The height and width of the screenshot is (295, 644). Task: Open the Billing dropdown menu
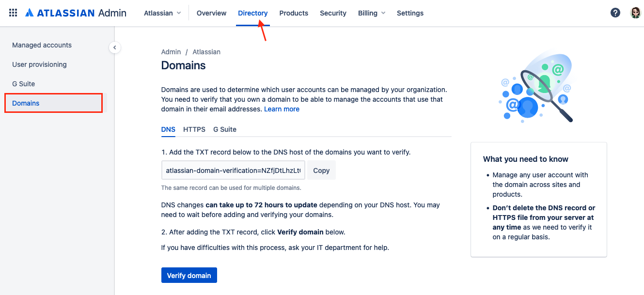[x=371, y=13]
